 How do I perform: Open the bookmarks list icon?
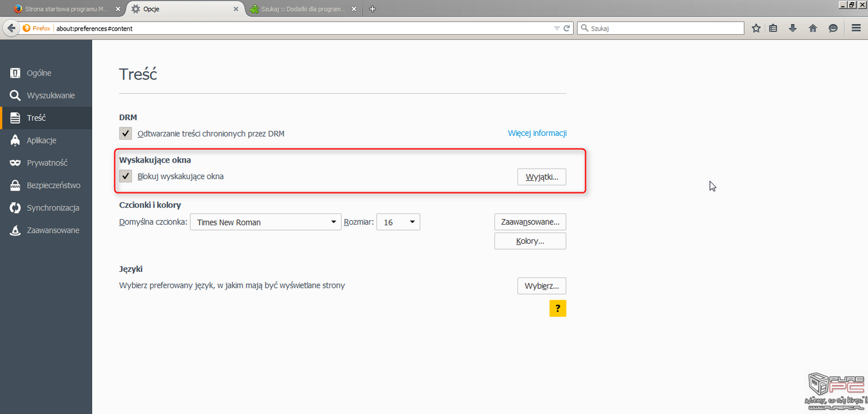pos(773,28)
